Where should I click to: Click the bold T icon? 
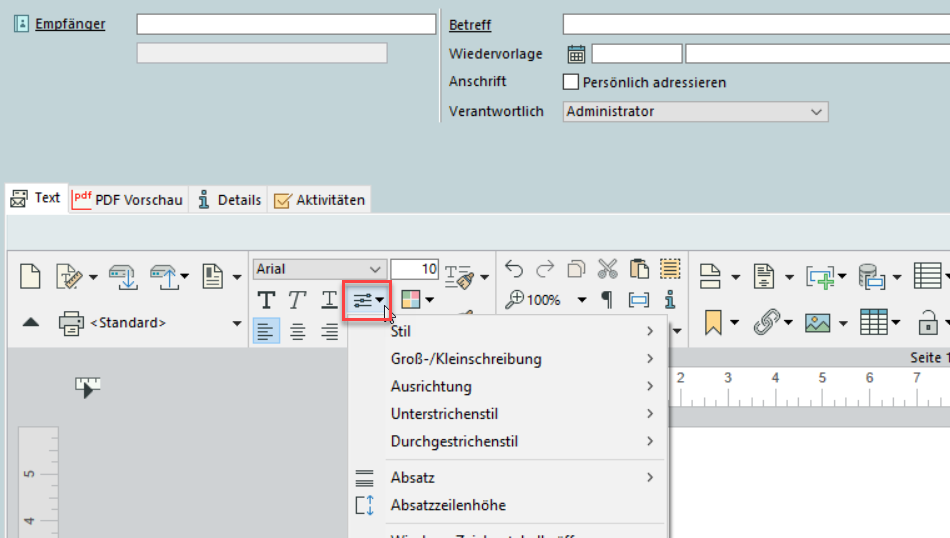click(266, 300)
